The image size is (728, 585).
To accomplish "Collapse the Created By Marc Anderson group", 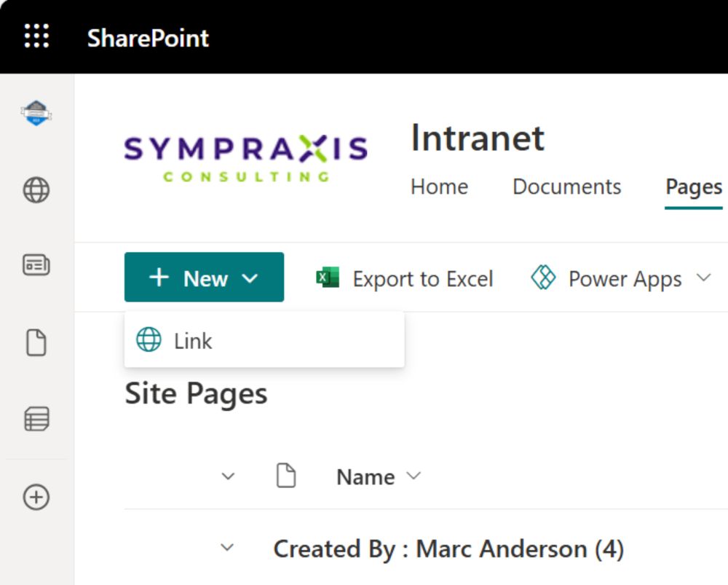I will (x=227, y=547).
